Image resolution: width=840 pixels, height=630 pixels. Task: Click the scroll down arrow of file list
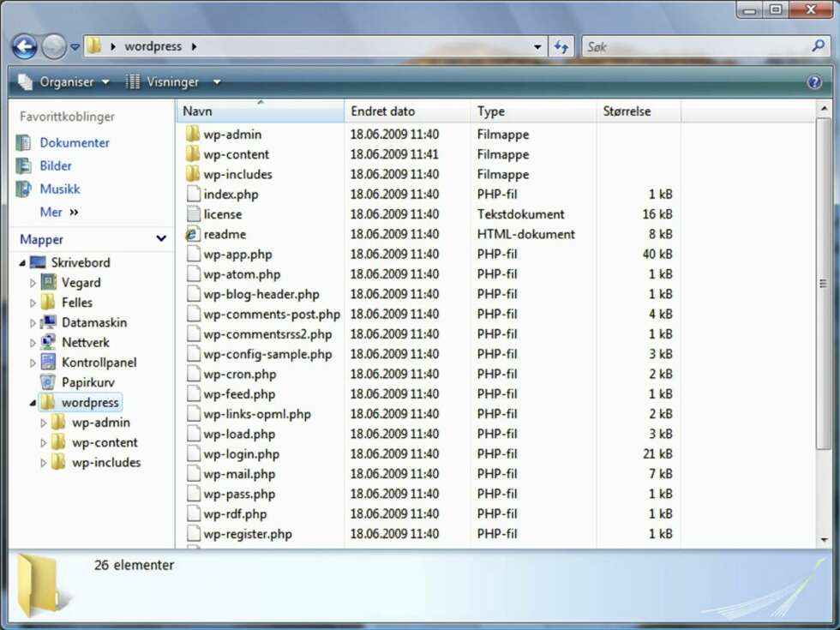pos(824,539)
